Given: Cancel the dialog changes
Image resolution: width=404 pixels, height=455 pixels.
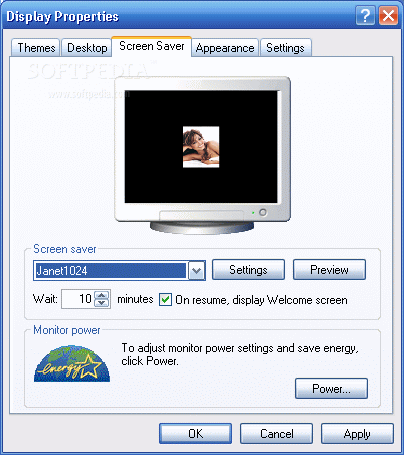Looking at the screenshot, I should tap(276, 434).
